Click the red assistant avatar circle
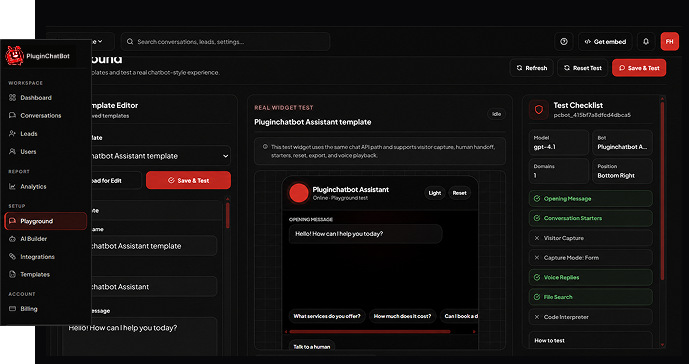 pos(298,193)
